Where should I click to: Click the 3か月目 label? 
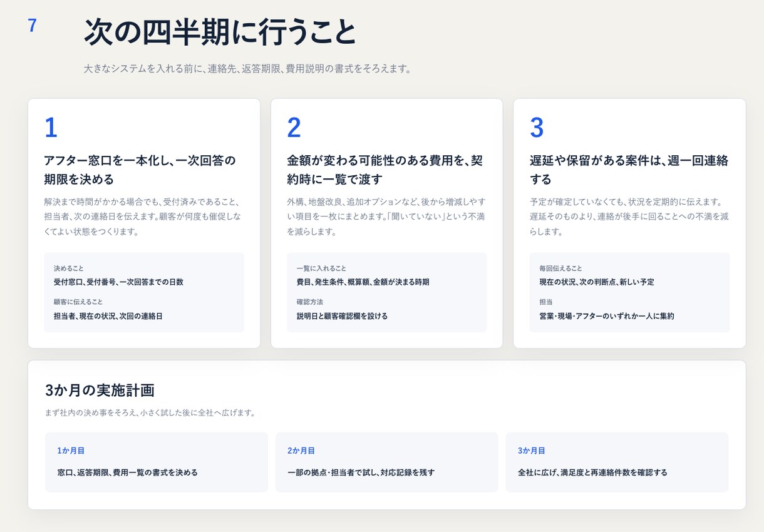pyautogui.click(x=532, y=451)
